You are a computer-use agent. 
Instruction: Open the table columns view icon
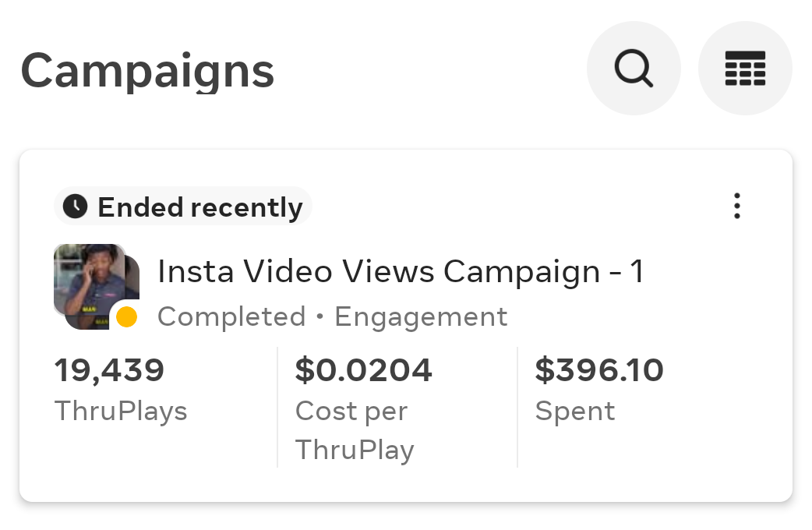tap(745, 69)
